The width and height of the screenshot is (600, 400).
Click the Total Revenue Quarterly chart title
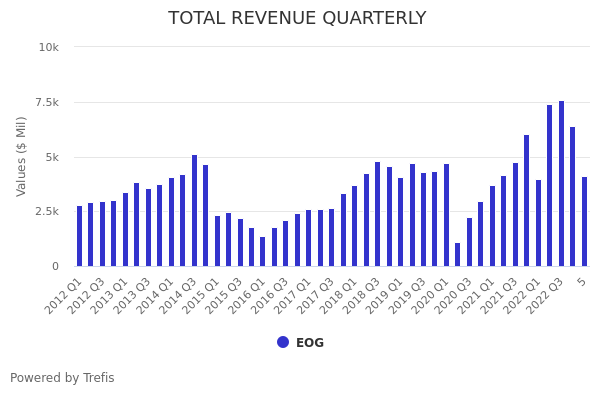(x=297, y=18)
